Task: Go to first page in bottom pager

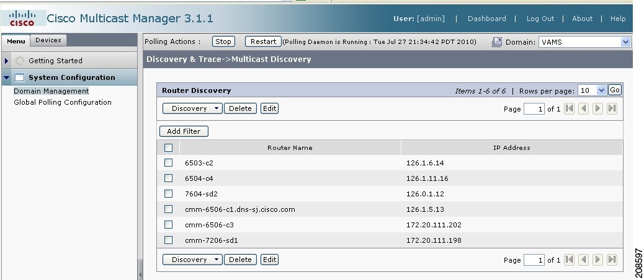Action: 569,260
